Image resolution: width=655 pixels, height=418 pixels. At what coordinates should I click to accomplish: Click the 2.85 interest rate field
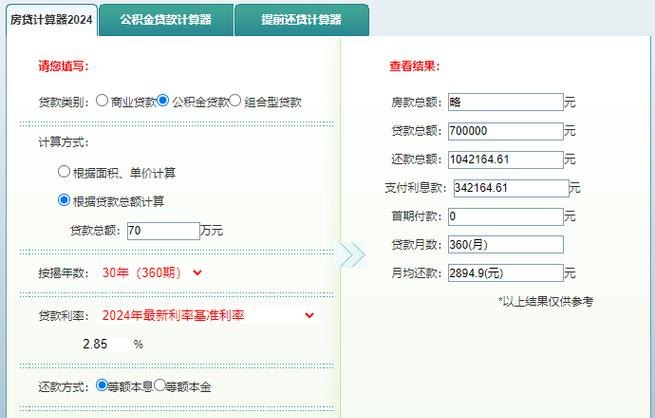pos(105,344)
